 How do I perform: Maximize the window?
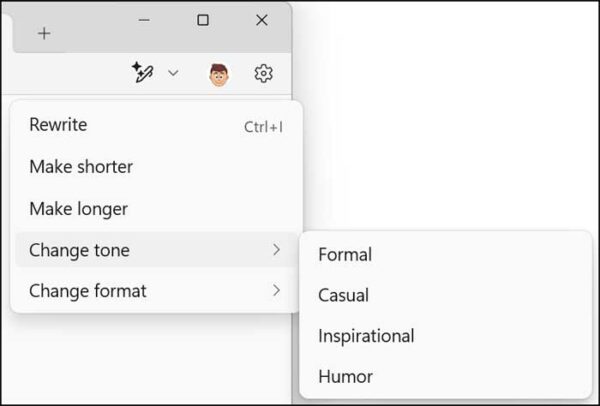pyautogui.click(x=203, y=20)
